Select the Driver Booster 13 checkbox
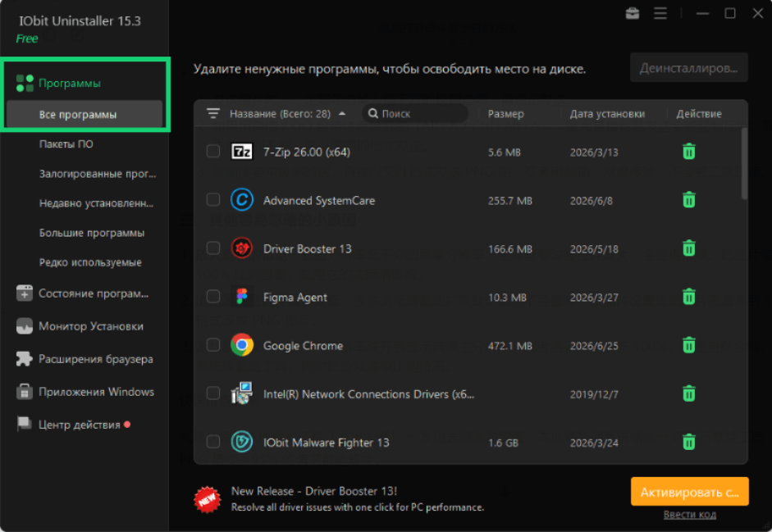 (x=213, y=248)
